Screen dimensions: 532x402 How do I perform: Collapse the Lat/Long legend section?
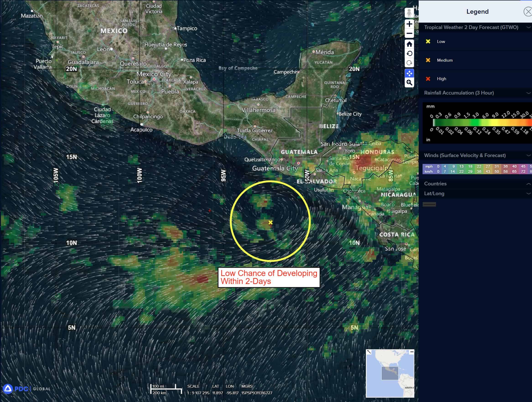coord(528,194)
